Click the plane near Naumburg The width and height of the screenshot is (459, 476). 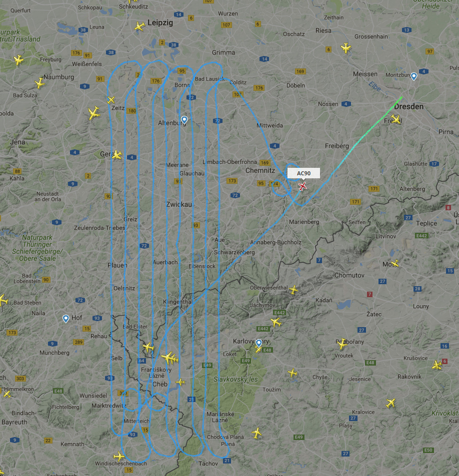coord(39,83)
